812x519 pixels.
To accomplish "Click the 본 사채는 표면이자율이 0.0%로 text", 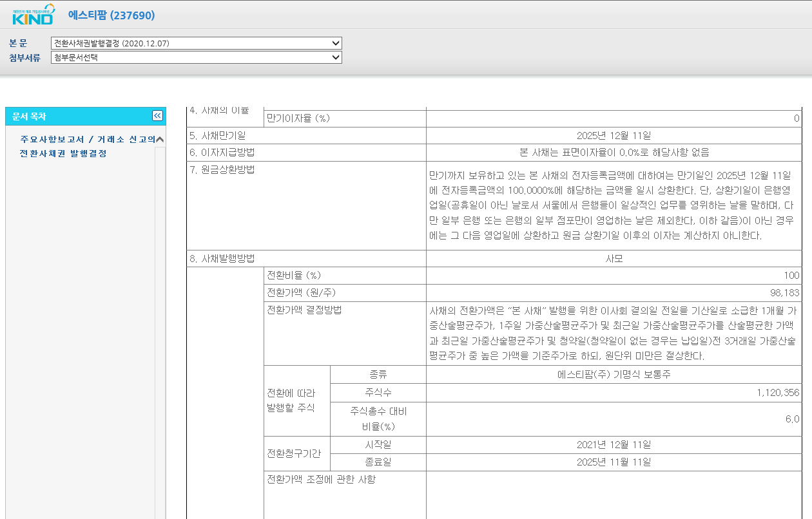I will [614, 153].
